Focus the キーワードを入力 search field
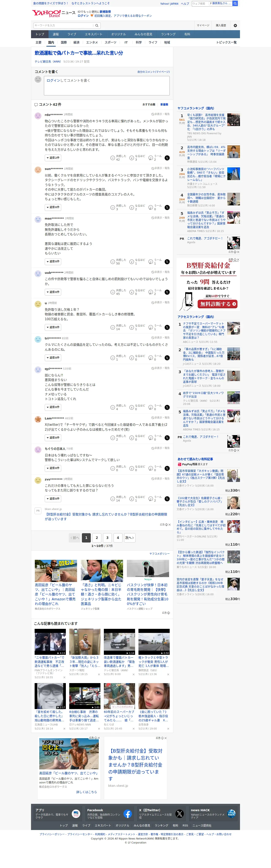271x868 pixels. click(x=63, y=26)
